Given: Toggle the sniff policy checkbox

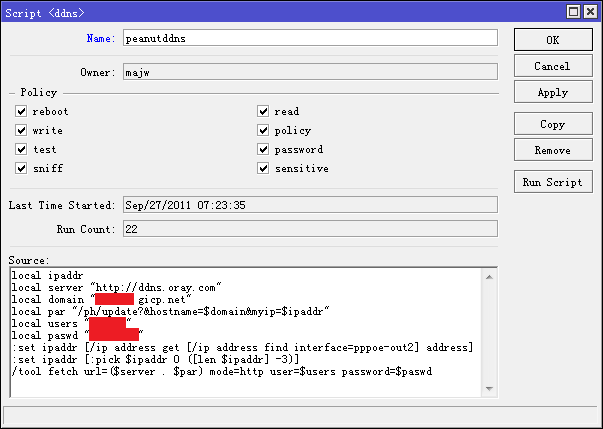Looking at the screenshot, I should 21,169.
